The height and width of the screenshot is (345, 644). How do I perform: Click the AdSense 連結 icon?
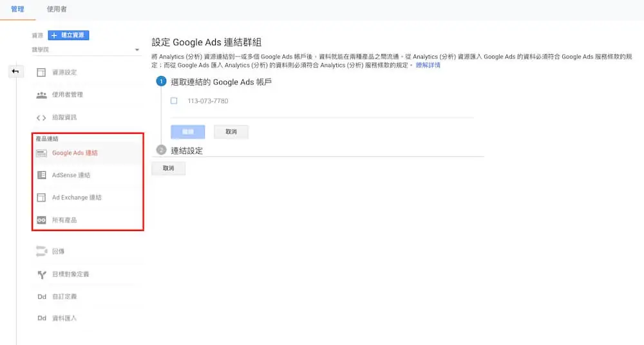pyautogui.click(x=41, y=175)
